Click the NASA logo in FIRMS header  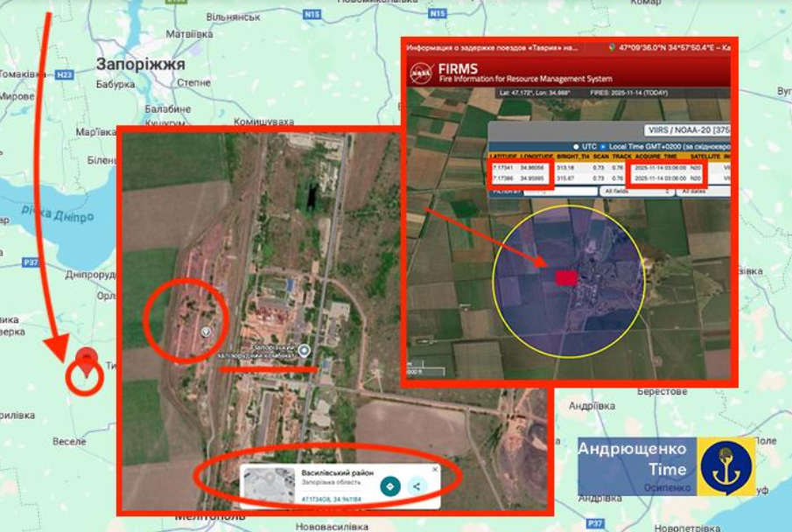[422, 72]
